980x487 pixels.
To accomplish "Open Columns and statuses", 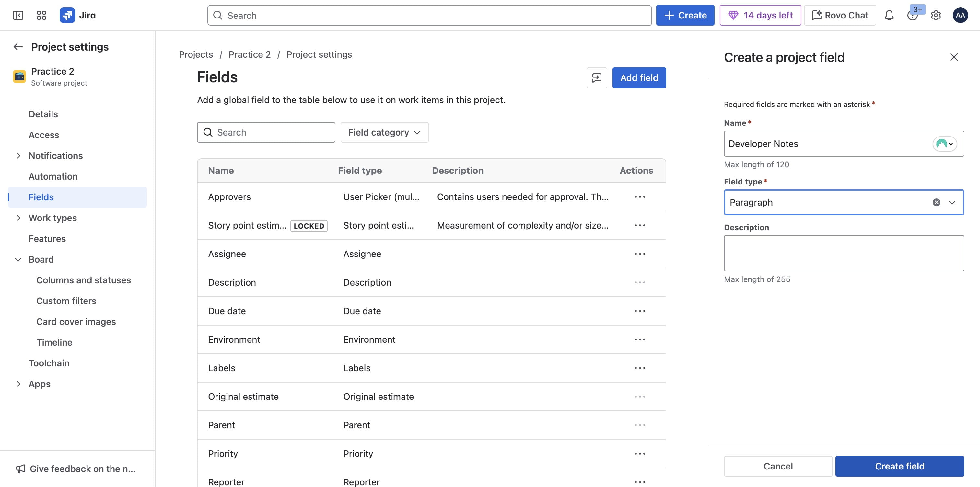I will [83, 280].
